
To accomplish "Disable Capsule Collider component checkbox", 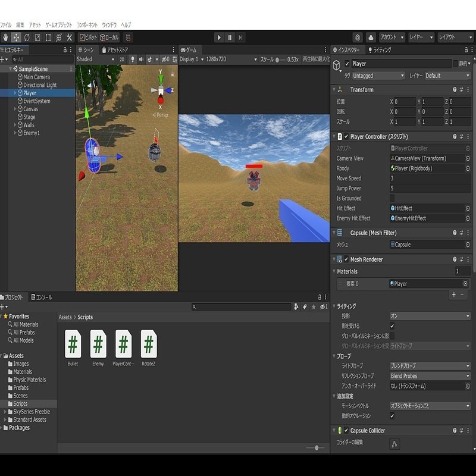I will 346,430.
